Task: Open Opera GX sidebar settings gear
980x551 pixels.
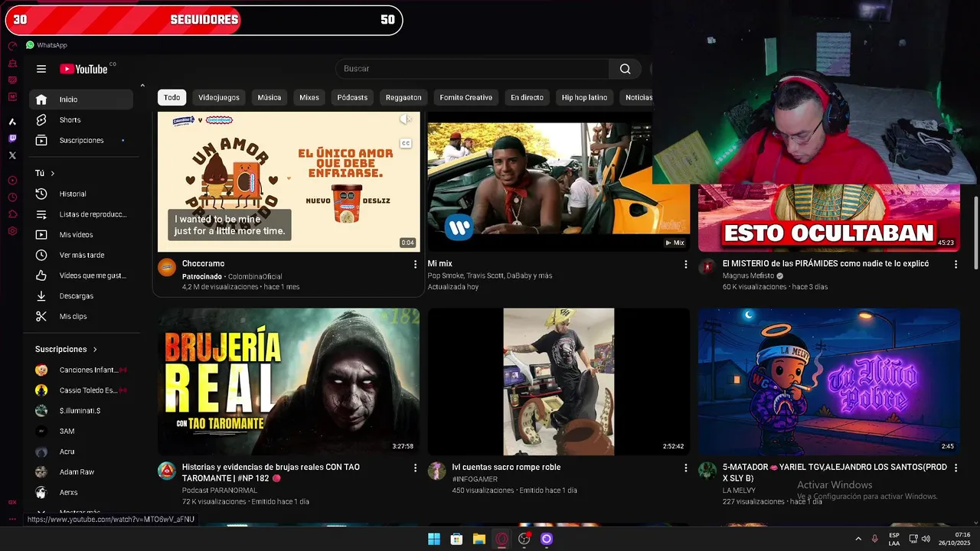Action: pos(12,231)
